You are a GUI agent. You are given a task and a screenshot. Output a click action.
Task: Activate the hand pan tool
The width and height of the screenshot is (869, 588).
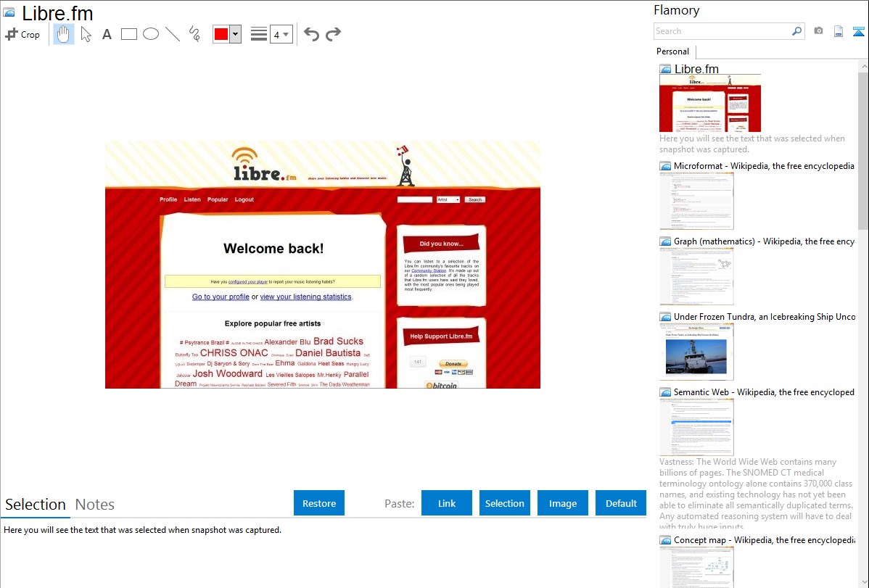[63, 34]
